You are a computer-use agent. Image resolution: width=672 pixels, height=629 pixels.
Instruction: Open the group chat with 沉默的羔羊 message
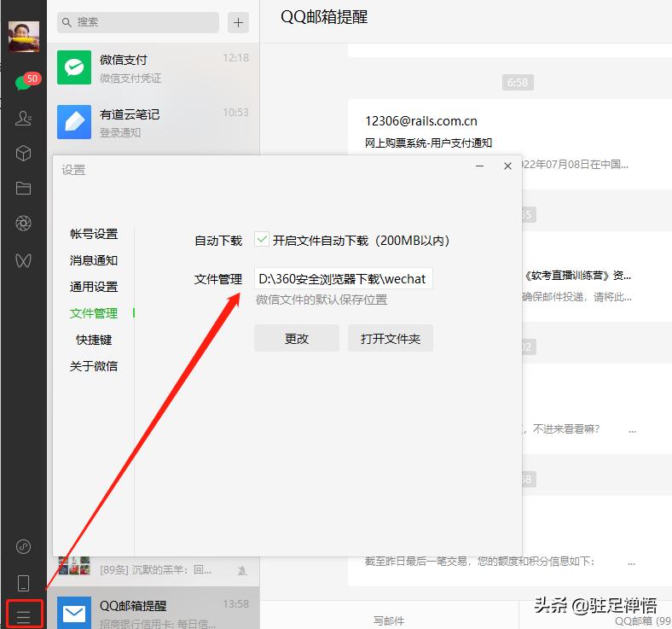(x=153, y=570)
